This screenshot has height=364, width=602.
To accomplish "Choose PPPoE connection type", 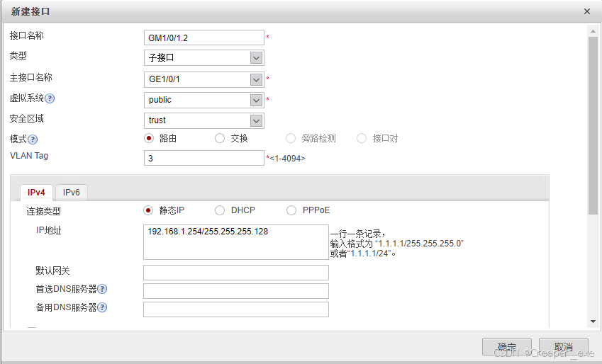I will (x=291, y=210).
